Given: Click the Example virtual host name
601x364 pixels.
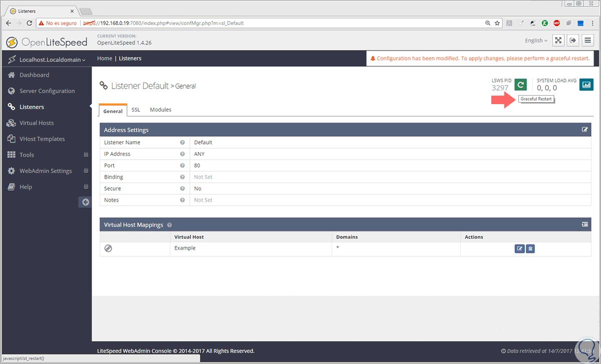Looking at the screenshot, I should tap(185, 248).
